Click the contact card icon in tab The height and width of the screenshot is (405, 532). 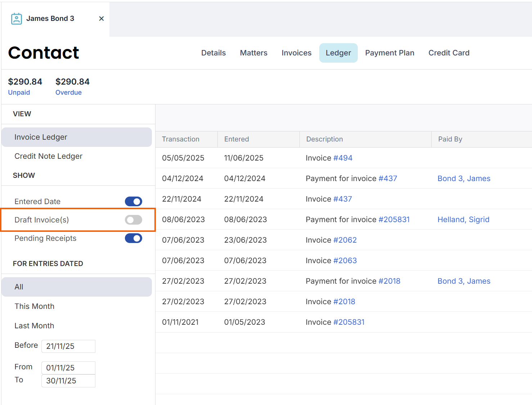[17, 19]
